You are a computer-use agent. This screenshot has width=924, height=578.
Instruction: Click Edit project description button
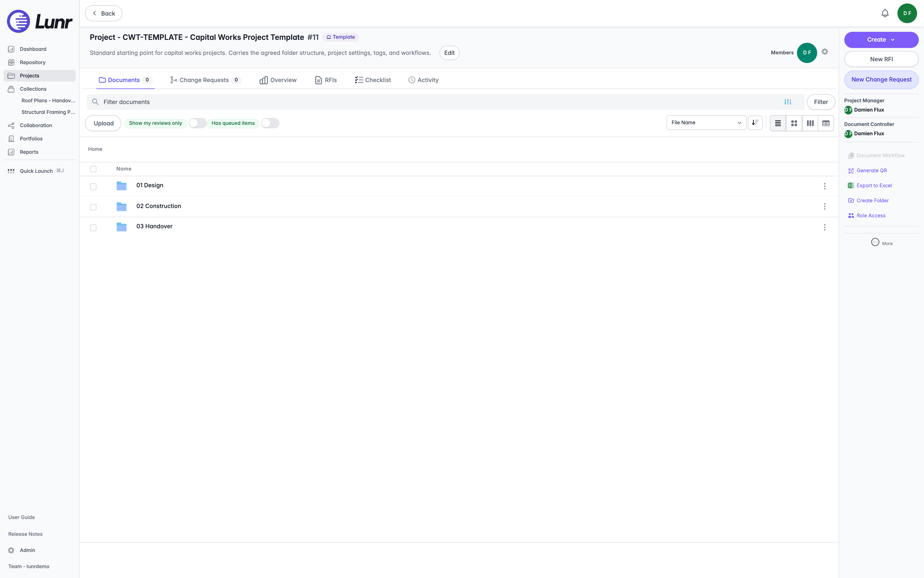(x=449, y=53)
